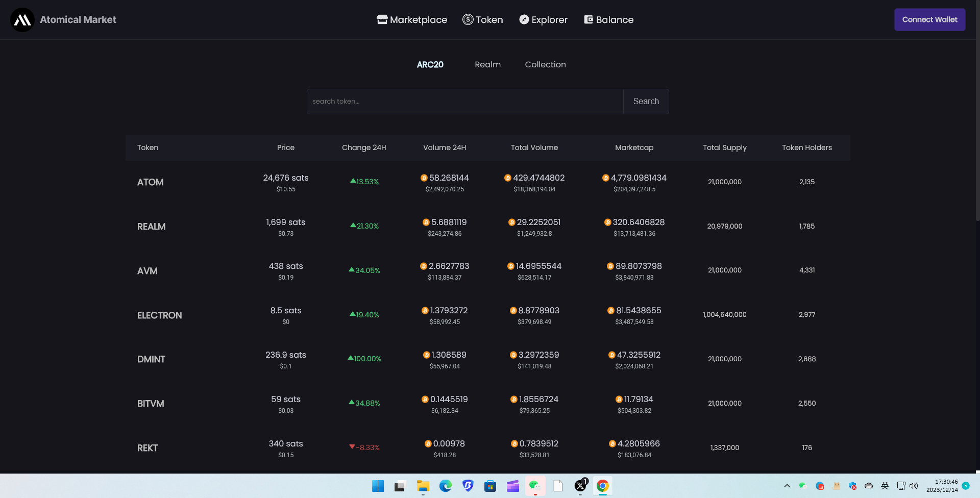The width and height of the screenshot is (980, 498).
Task: Expand hidden system tray icons chevron
Action: 787,486
